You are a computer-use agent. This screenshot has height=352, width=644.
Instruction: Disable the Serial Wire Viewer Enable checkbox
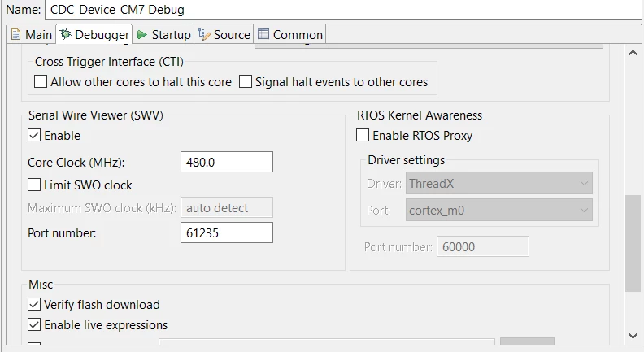[34, 135]
